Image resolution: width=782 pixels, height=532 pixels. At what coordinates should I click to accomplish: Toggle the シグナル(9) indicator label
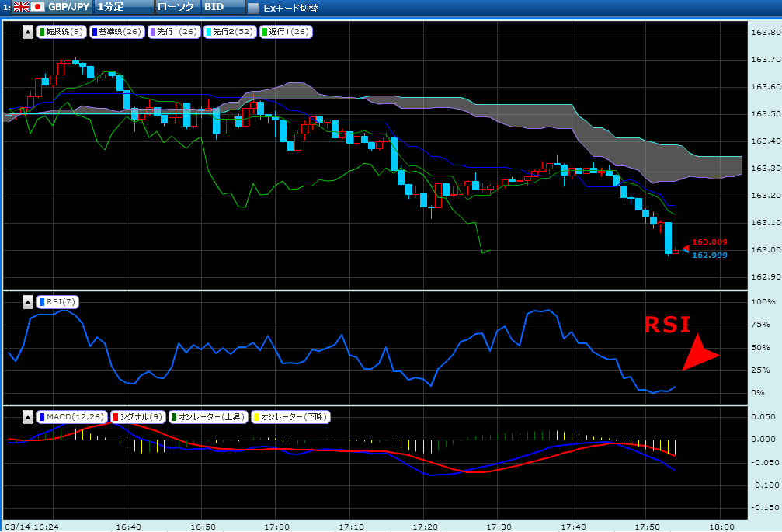point(138,417)
